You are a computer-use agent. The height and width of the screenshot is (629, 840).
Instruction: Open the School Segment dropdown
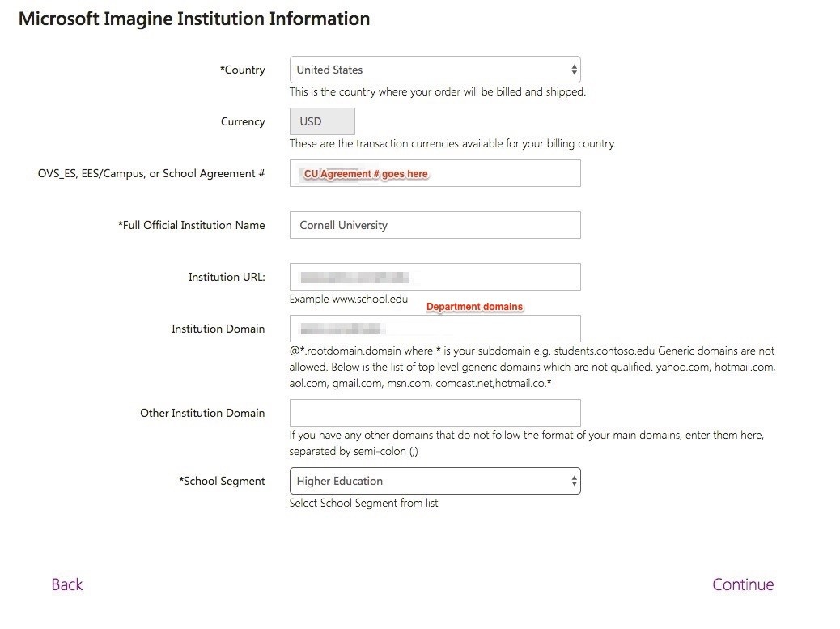(435, 481)
